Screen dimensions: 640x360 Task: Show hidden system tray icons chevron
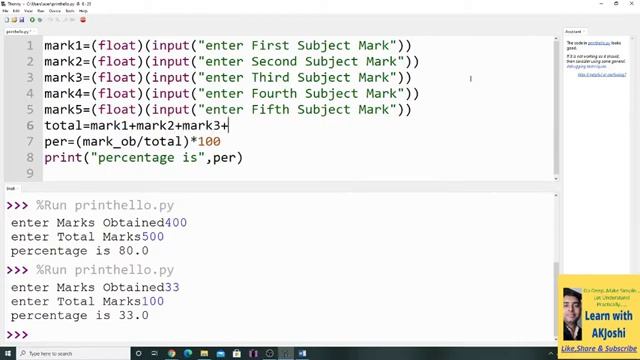(x=551, y=353)
